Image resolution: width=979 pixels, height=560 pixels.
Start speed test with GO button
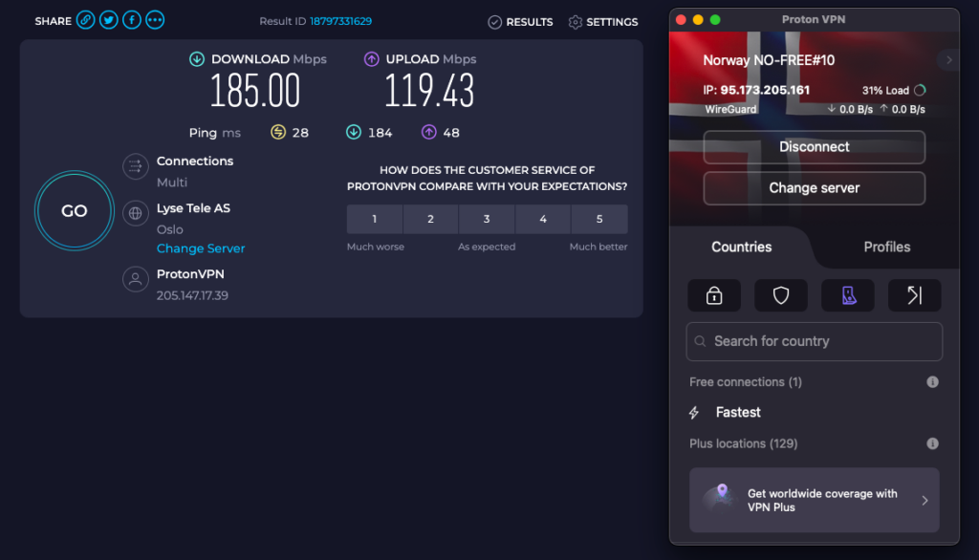coord(75,211)
